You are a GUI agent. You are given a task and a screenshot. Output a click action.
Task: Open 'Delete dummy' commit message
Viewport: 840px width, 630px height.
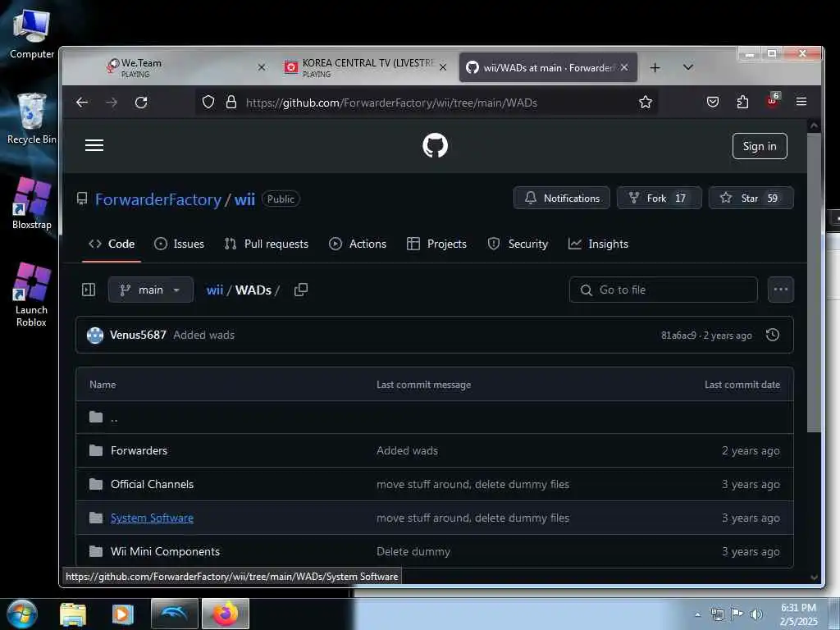click(413, 551)
